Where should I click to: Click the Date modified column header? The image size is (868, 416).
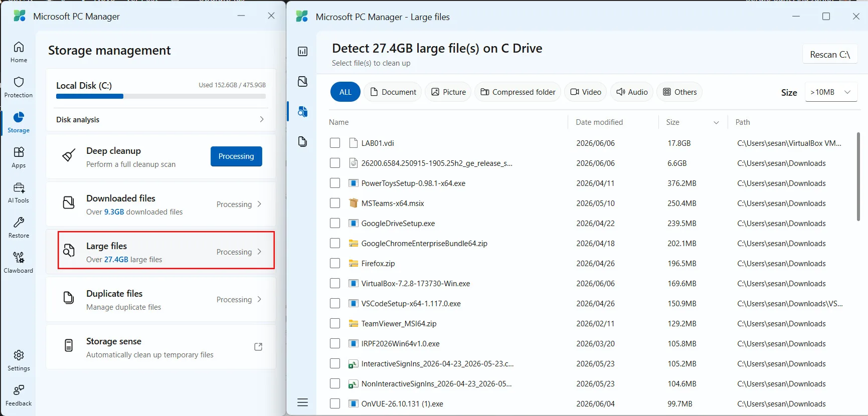[599, 122]
